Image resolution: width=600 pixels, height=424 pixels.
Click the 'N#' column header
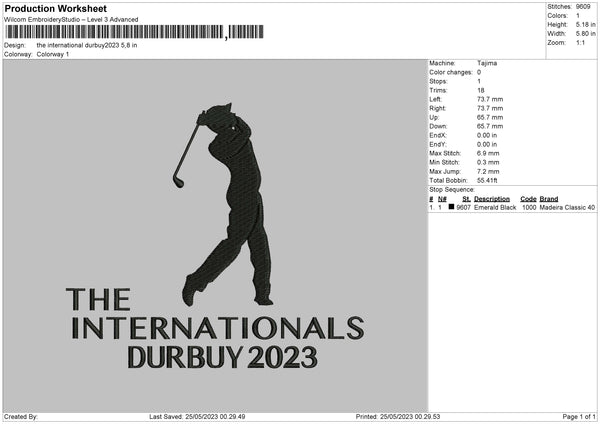click(x=442, y=199)
